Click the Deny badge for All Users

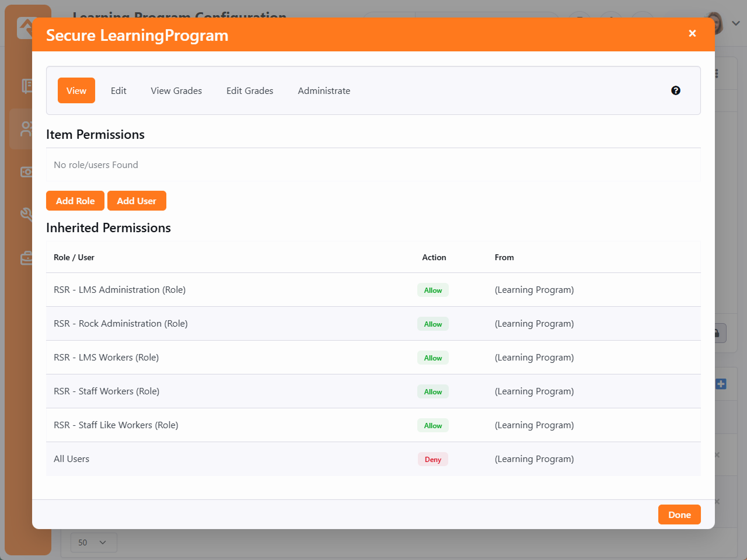click(x=433, y=459)
